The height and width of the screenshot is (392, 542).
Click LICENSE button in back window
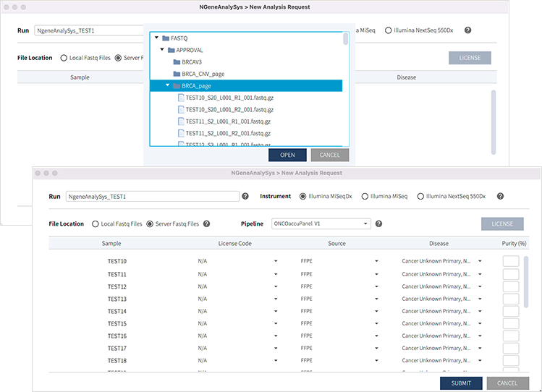tap(470, 58)
